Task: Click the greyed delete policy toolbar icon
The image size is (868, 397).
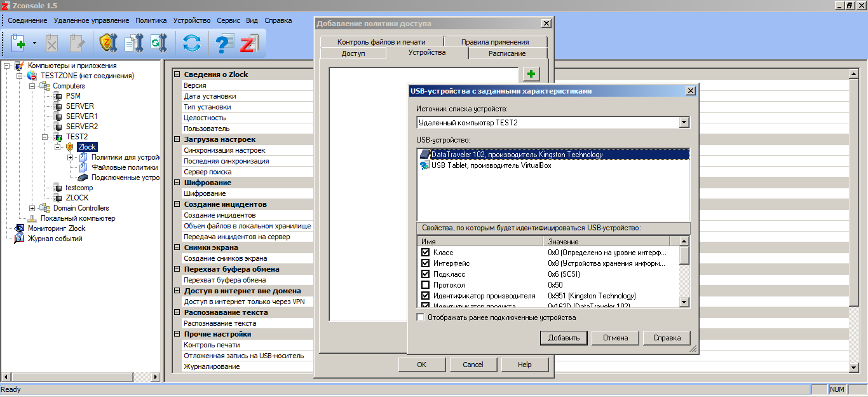Action: point(52,43)
